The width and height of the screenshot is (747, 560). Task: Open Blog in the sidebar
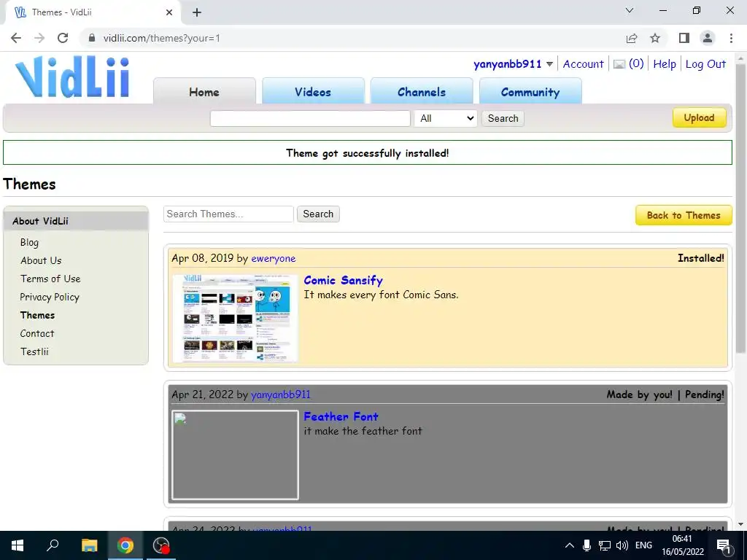point(29,242)
